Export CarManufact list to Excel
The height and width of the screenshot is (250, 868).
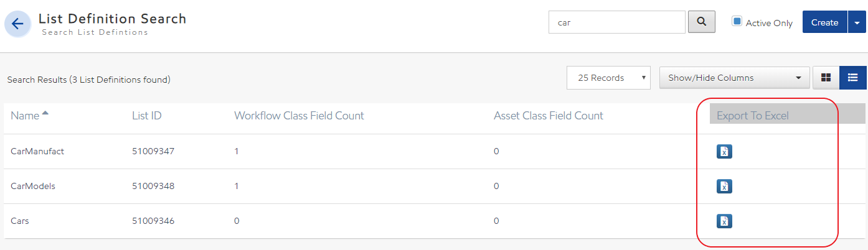(724, 152)
